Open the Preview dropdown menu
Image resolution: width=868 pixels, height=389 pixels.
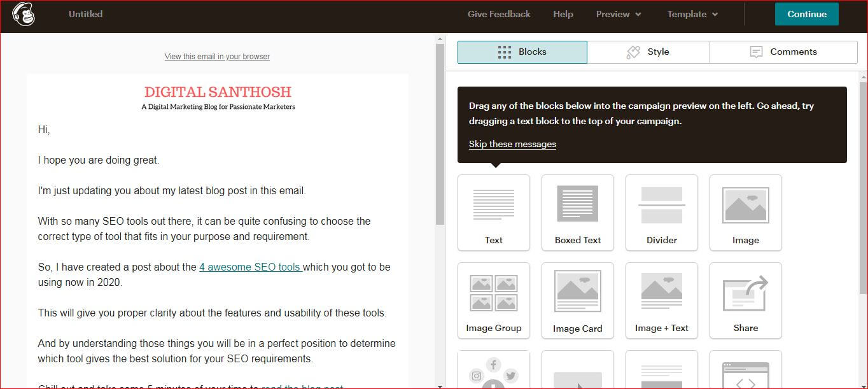pos(619,14)
